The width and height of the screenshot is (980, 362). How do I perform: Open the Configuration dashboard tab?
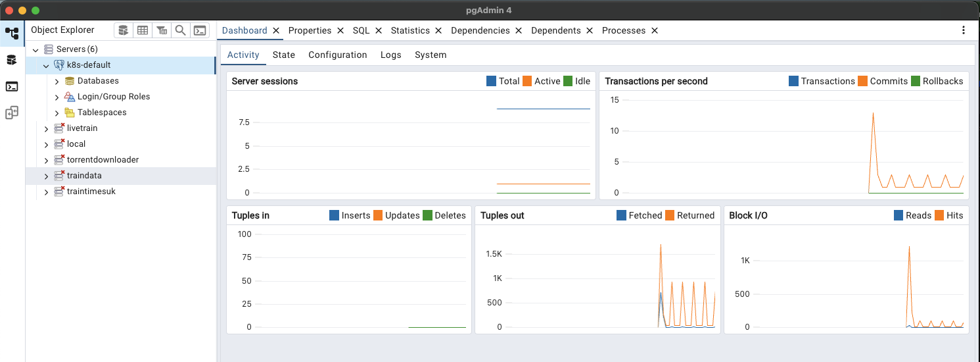point(337,55)
